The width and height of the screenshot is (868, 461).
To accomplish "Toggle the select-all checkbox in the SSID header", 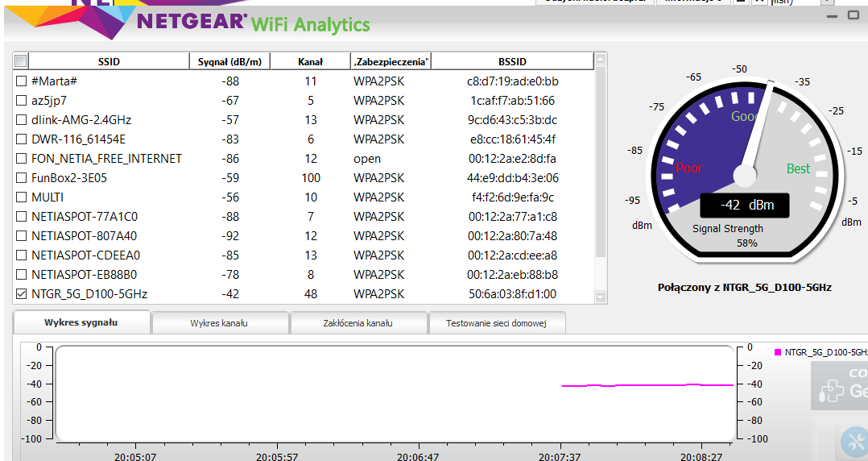I will [x=21, y=61].
